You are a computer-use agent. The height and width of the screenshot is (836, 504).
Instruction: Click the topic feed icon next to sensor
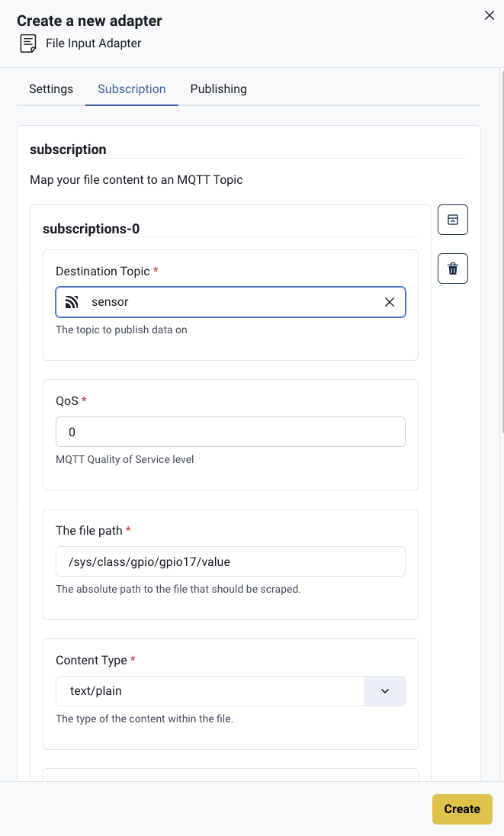[72, 302]
